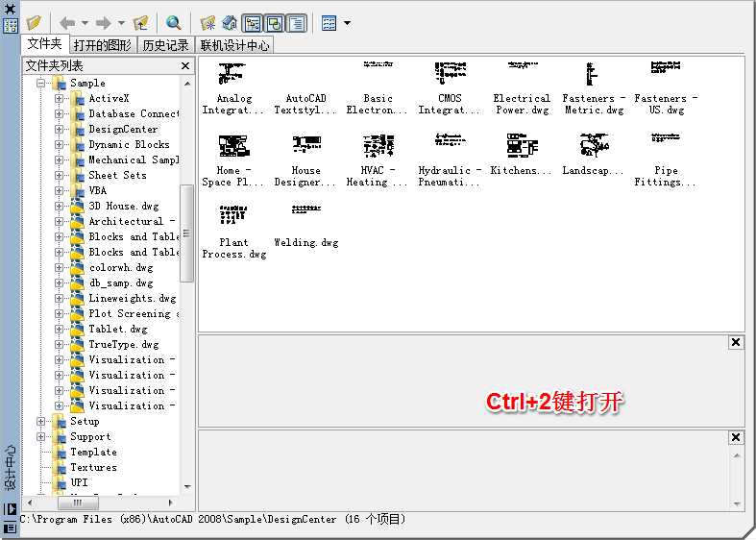Click the Up one level folder icon

(x=141, y=23)
